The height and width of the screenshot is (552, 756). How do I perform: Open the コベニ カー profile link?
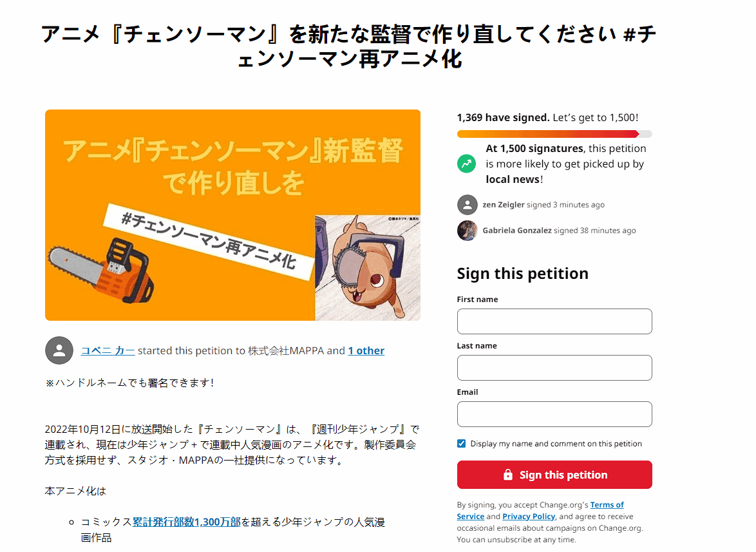108,350
